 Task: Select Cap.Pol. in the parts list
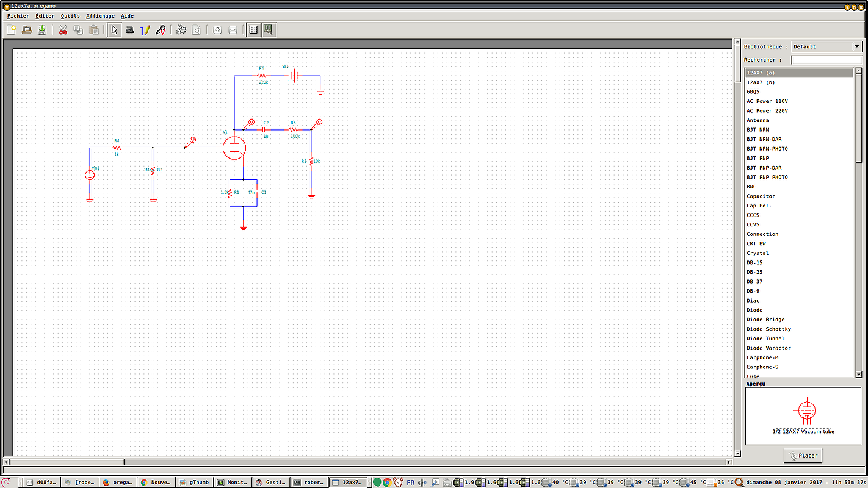(x=798, y=206)
